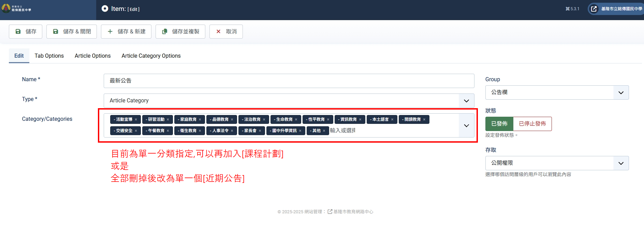This screenshot has height=230, width=644.
Task: Remove the 其他 category tag
Action: (324, 131)
